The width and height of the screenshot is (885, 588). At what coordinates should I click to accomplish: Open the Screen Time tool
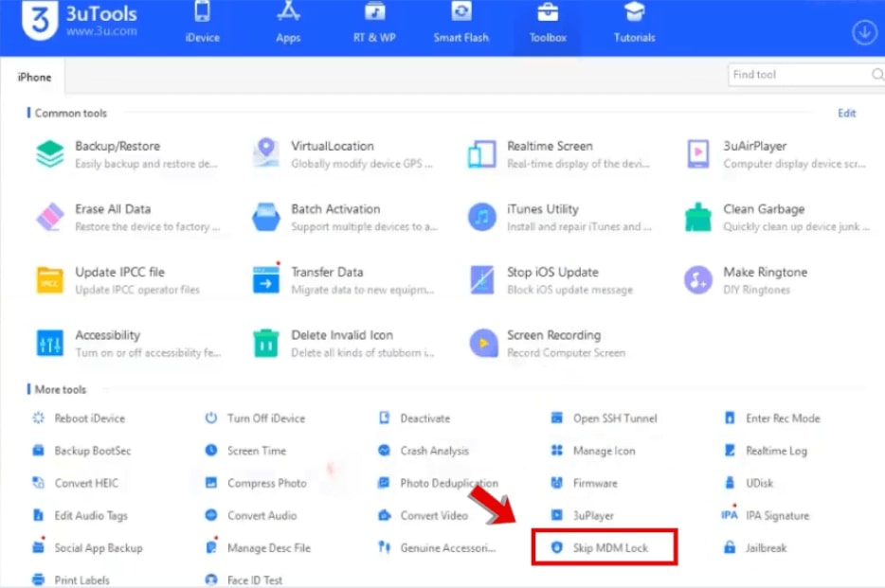click(245, 451)
